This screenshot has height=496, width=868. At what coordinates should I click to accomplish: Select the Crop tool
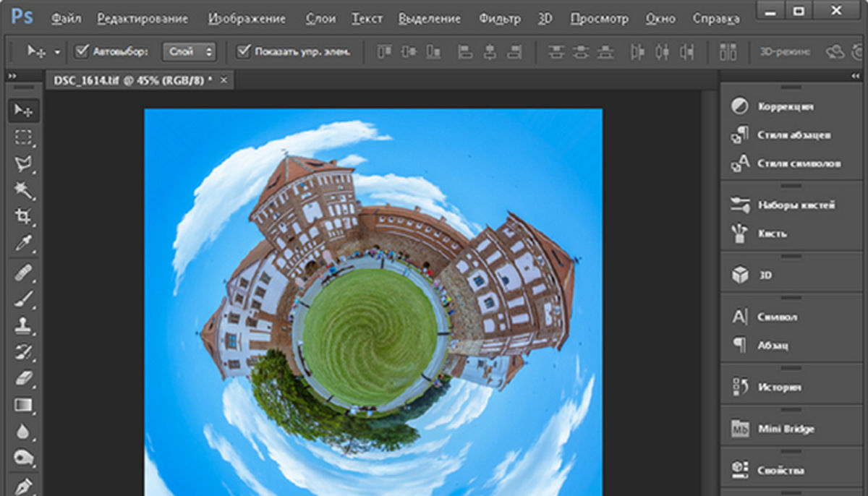coord(24,217)
